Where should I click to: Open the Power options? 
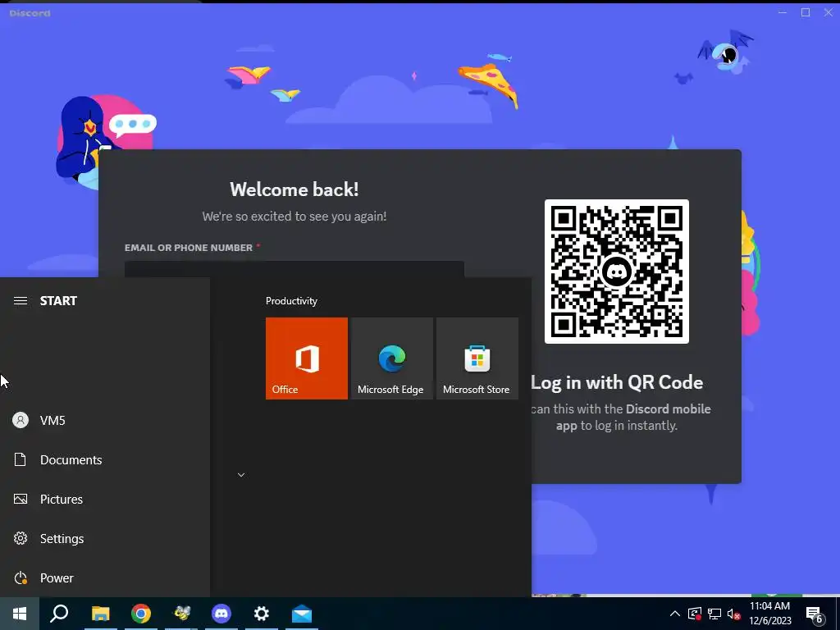tap(105, 577)
